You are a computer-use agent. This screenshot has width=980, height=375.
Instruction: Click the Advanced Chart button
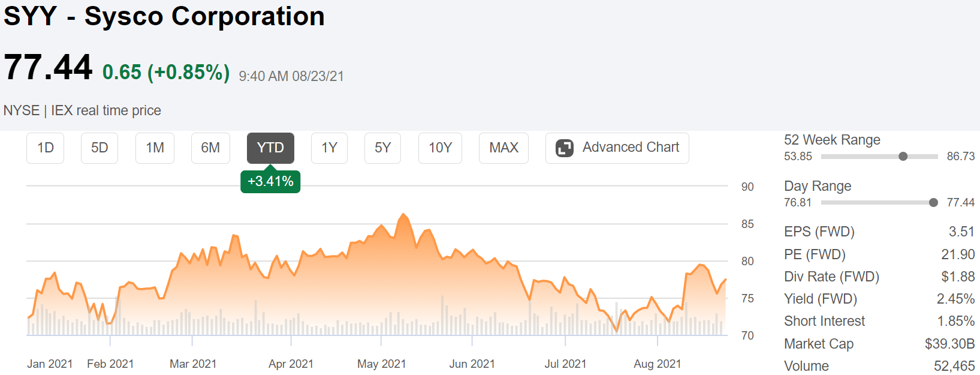click(x=617, y=147)
